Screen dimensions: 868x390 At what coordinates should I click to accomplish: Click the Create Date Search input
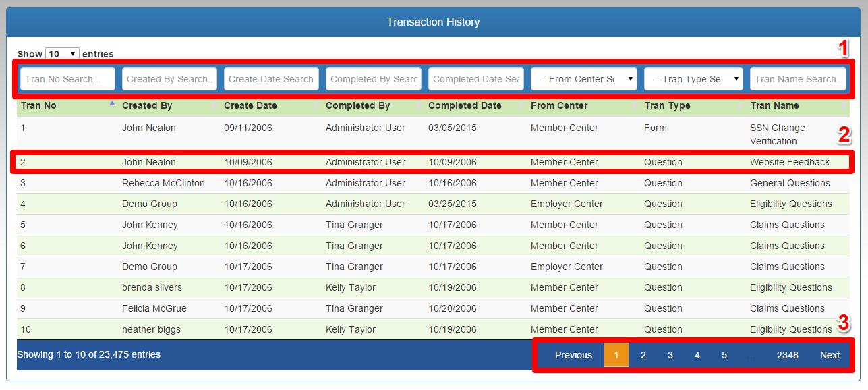[x=271, y=79]
